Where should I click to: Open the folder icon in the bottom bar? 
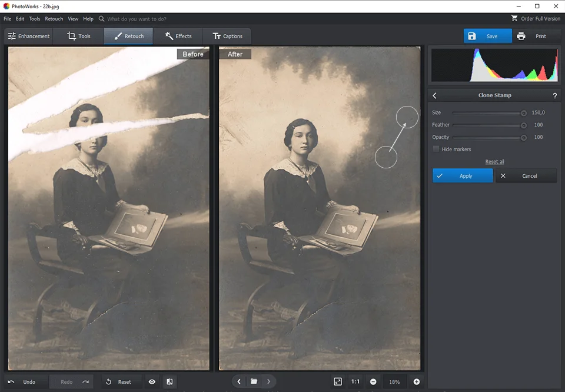[x=254, y=381]
